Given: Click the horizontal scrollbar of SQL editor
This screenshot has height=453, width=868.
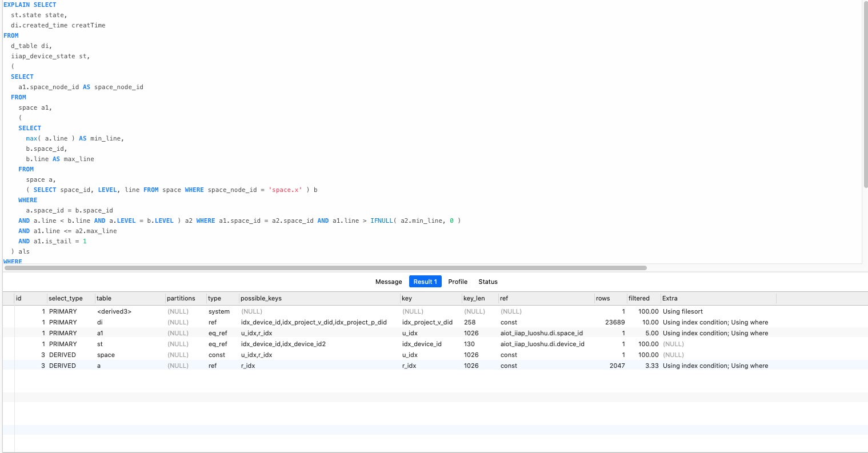Looking at the screenshot, I should pyautogui.click(x=326, y=267).
